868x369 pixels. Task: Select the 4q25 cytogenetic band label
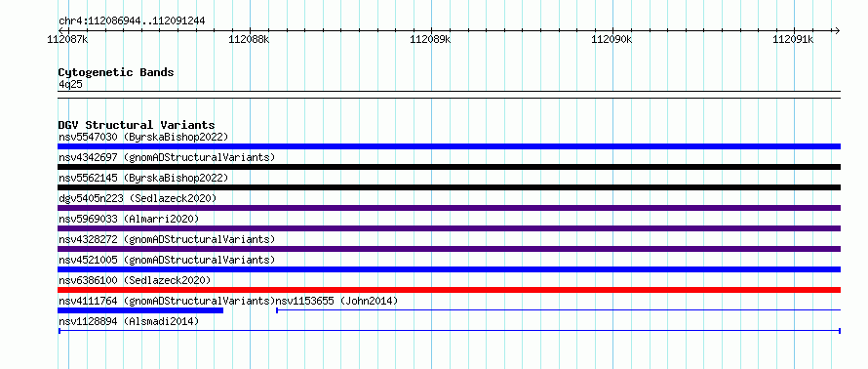(70, 84)
